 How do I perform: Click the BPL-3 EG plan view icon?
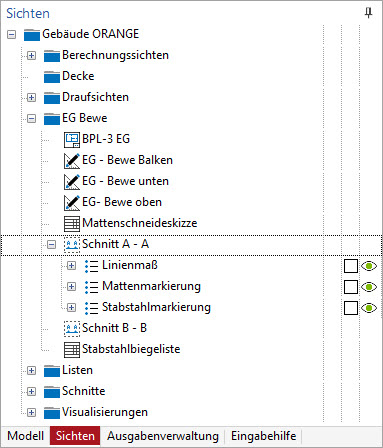tap(72, 139)
